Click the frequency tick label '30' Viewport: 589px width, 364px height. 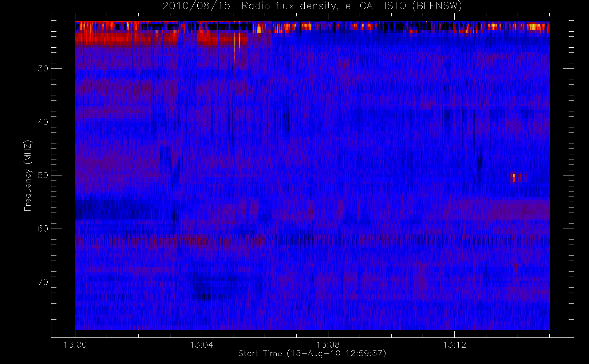coord(43,68)
